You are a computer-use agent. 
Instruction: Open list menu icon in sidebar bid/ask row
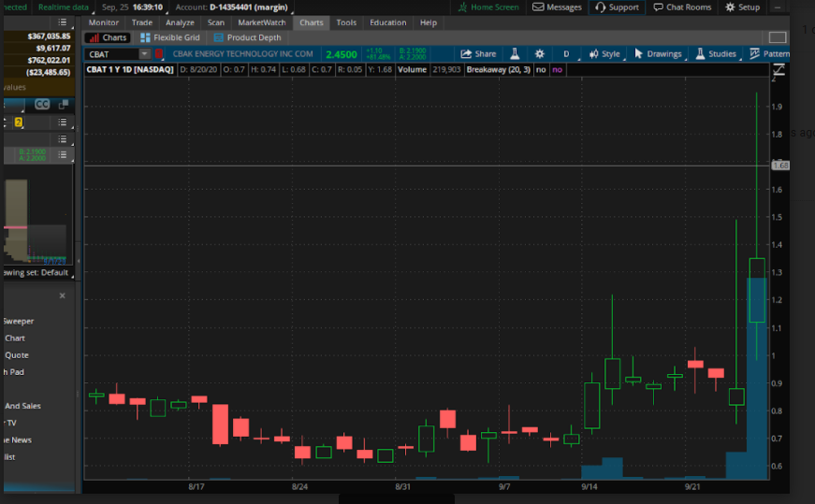(63, 154)
